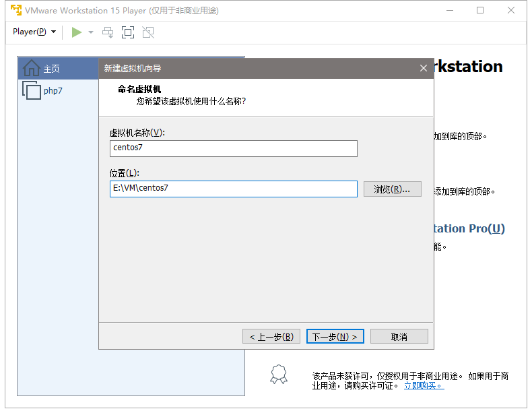Click the Send Ctrl+Alt+Del toolbar icon

pyautogui.click(x=108, y=32)
